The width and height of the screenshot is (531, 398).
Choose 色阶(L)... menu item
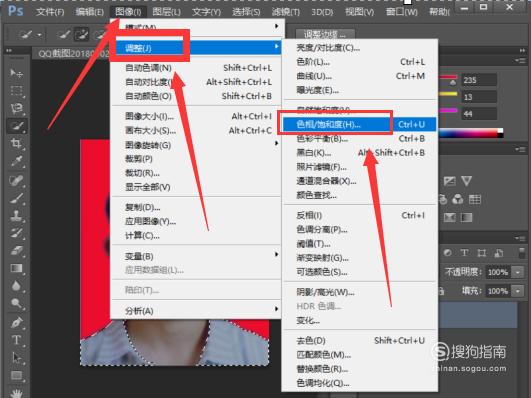[360, 62]
